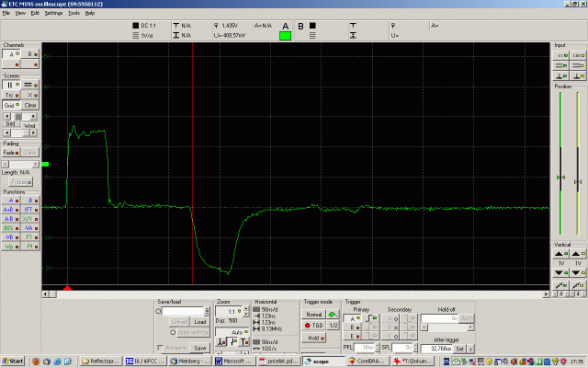Toggle channel A on
The height and width of the screenshot is (368, 588).
(x=10, y=54)
